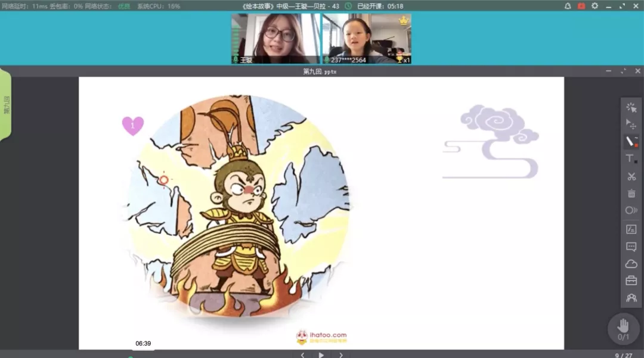Image resolution: width=644 pixels, height=358 pixels.
Task: Open the cloud storage icon
Action: point(631,264)
